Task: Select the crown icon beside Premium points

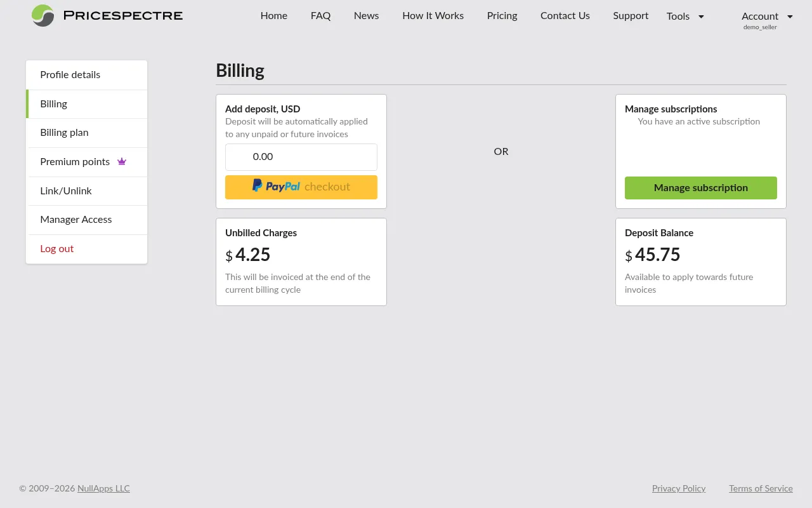Action: pyautogui.click(x=122, y=161)
